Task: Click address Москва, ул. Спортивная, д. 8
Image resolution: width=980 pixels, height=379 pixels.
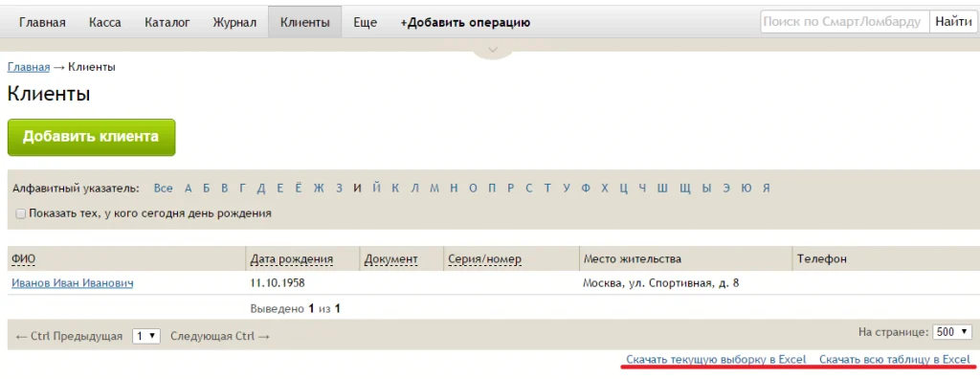Action: pos(661,282)
